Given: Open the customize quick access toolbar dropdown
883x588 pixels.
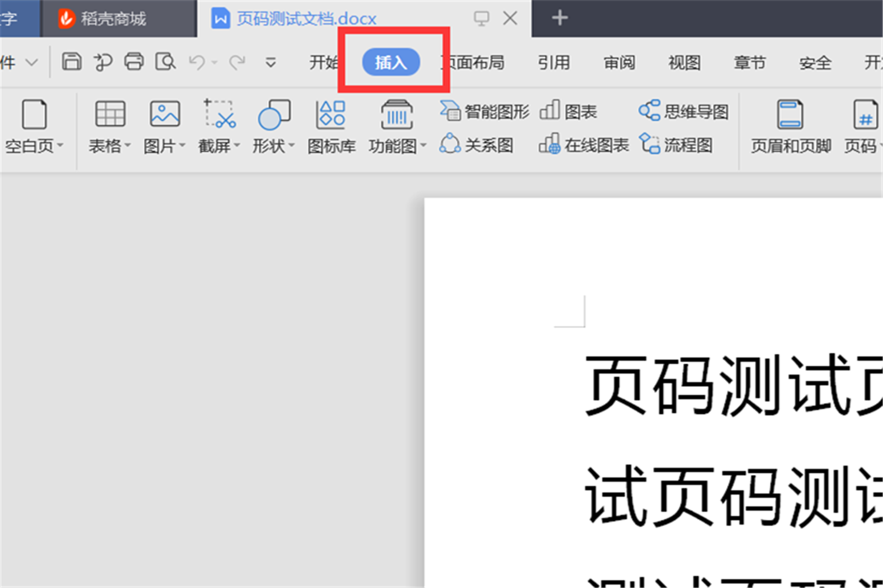Looking at the screenshot, I should (271, 62).
